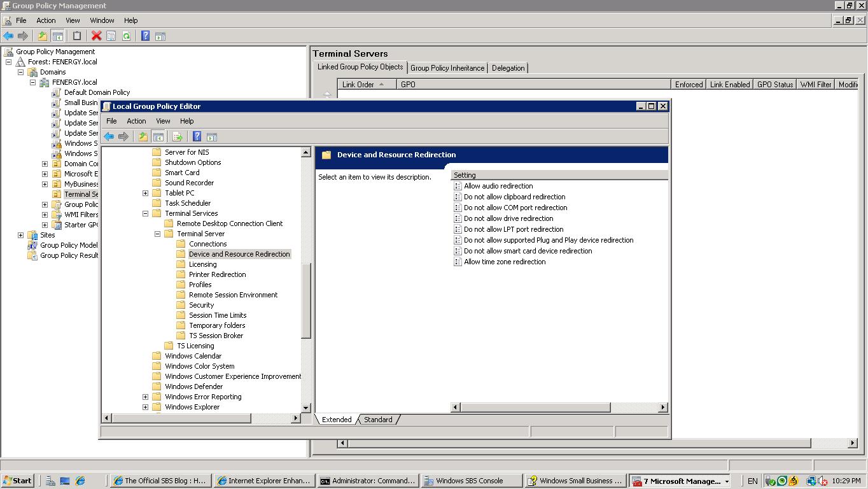Screen dimensions: 868x489
Task: Click Export List icon in Local Group Policy Editor
Action: click(178, 137)
